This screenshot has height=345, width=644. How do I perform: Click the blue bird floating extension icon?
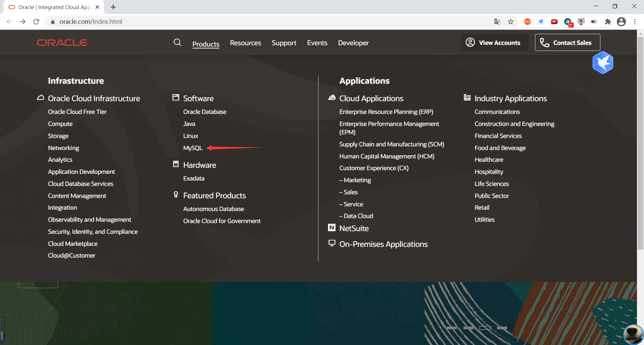[603, 62]
